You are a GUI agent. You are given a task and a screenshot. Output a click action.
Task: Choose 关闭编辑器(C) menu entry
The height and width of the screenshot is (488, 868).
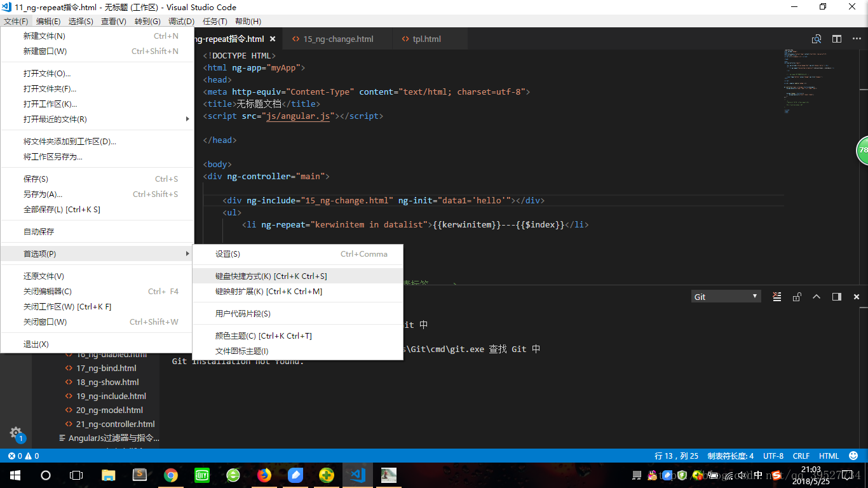pyautogui.click(x=97, y=292)
